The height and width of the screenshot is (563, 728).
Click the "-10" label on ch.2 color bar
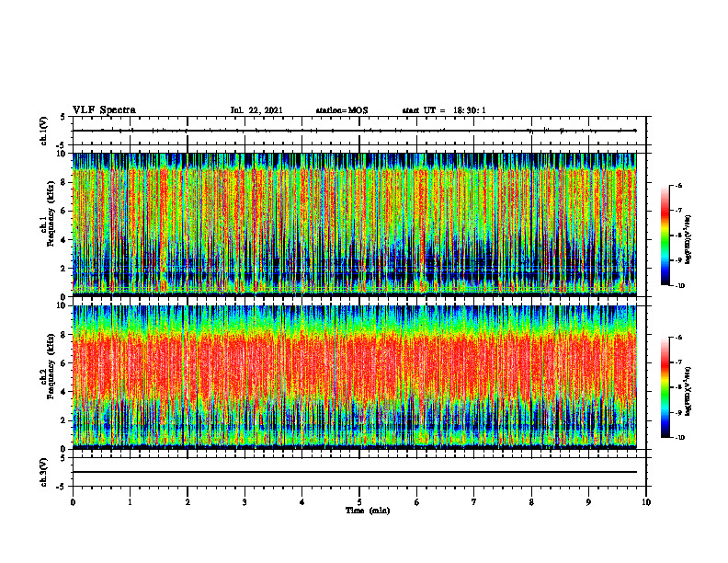[x=680, y=438]
